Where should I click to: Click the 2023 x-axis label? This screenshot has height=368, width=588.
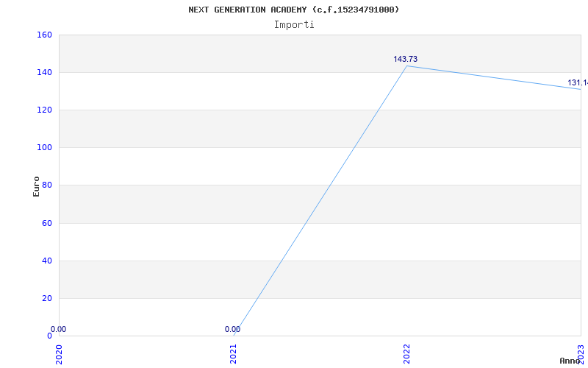click(x=581, y=354)
